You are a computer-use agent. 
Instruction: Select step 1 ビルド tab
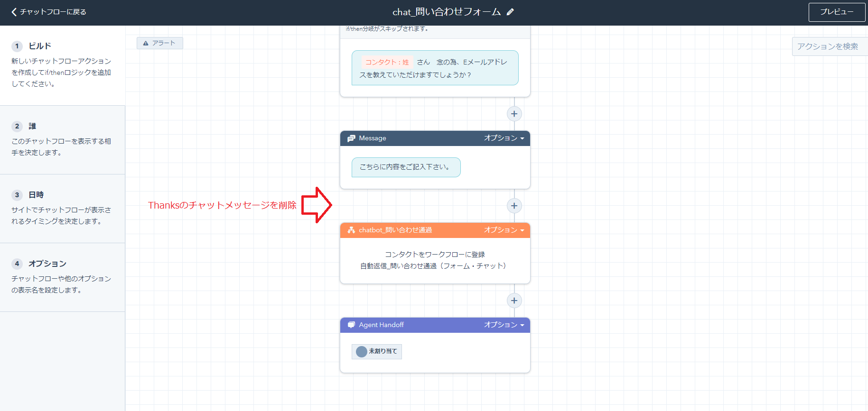62,65
